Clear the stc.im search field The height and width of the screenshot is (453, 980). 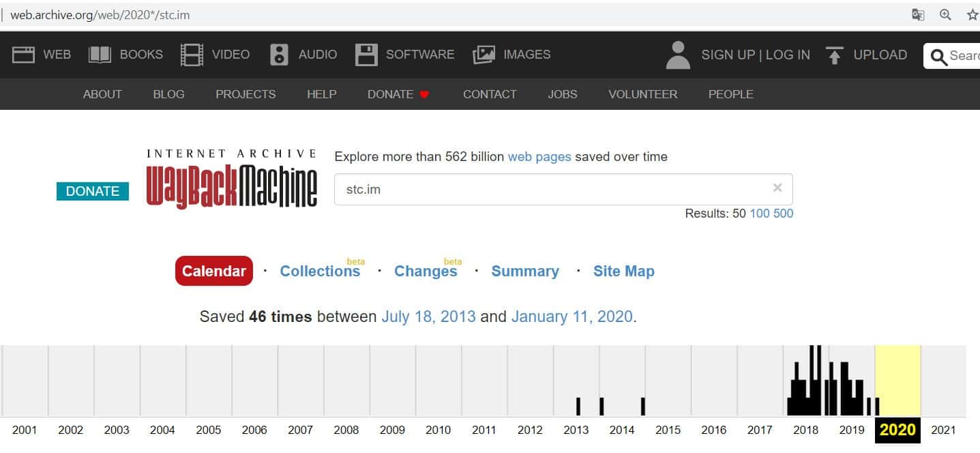click(777, 188)
